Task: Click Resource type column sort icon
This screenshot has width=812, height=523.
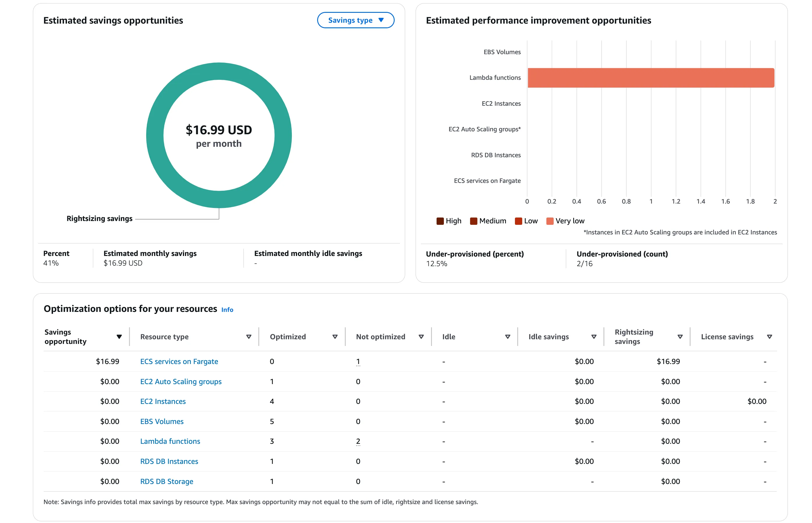Action: [x=249, y=337]
